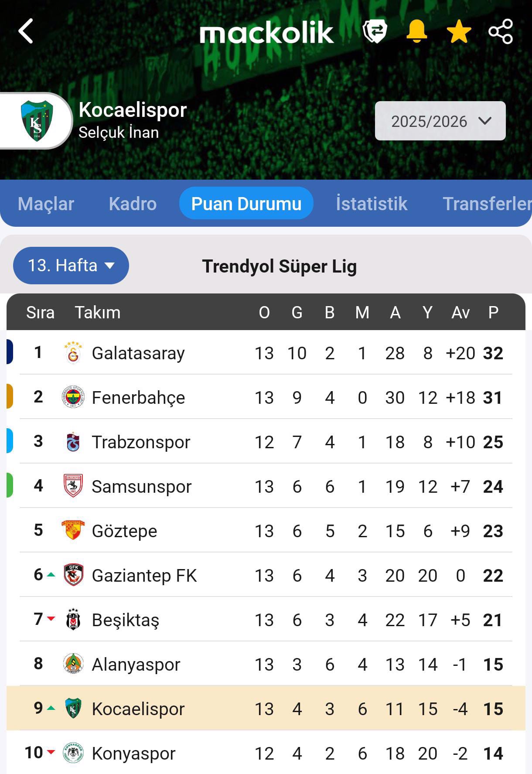
Task: Tap the share icon
Action: click(x=500, y=31)
